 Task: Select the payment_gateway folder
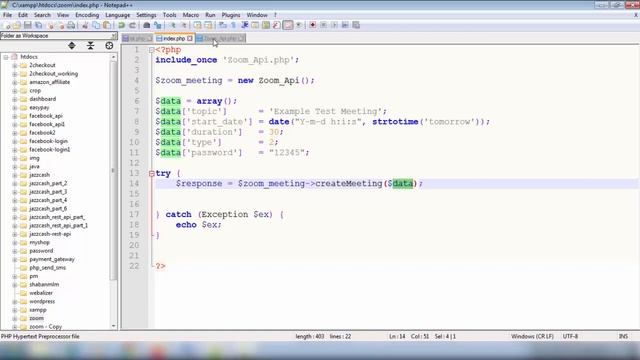tap(52, 259)
